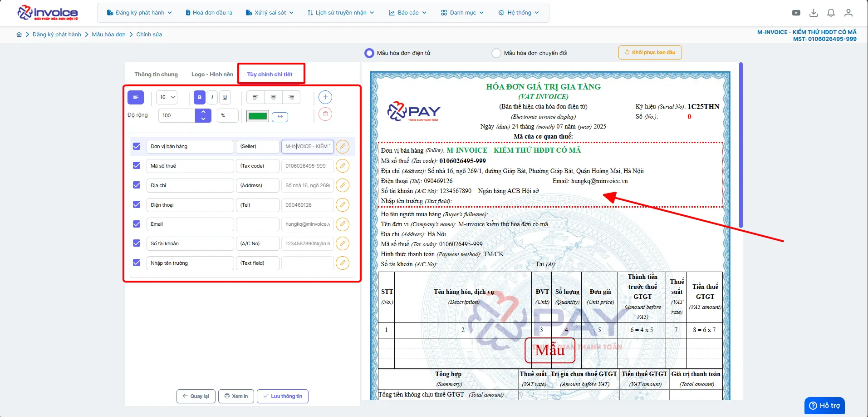
Task: Edit the Email row
Action: click(x=343, y=224)
